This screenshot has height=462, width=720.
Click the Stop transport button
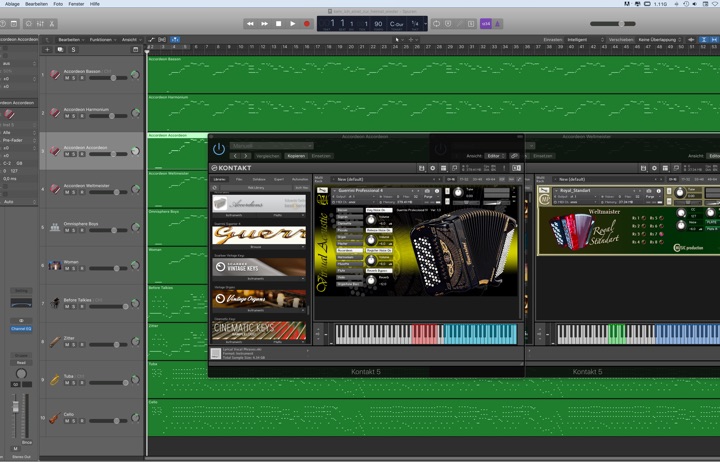(x=278, y=23)
